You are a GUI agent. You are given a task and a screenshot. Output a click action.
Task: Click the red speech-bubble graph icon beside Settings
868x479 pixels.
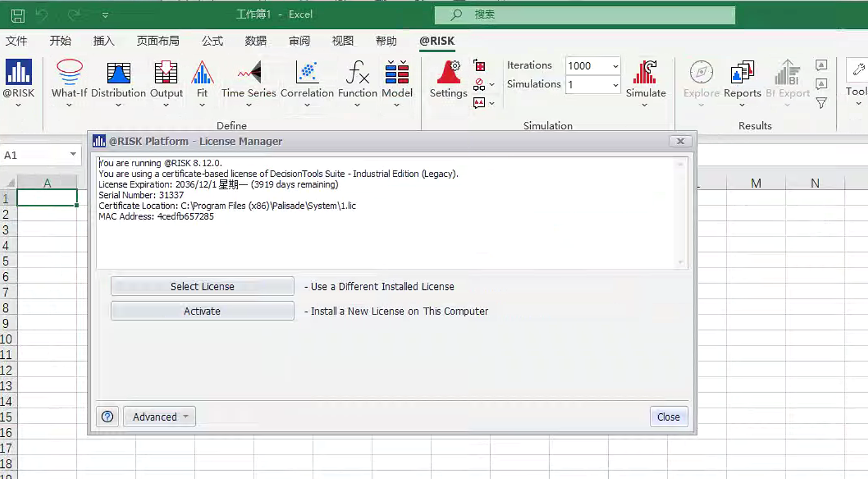coord(479,103)
